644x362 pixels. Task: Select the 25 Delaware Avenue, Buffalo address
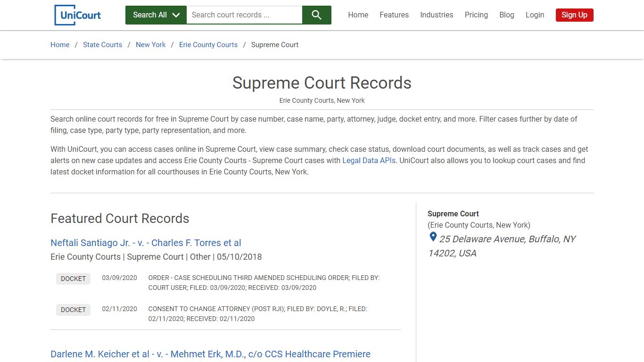click(x=502, y=246)
